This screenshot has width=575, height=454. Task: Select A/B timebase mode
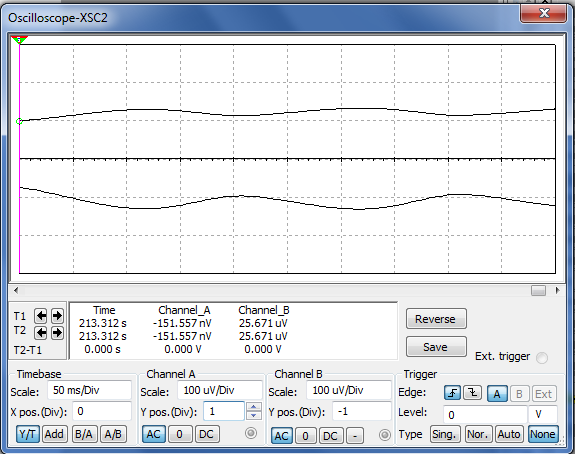[x=113, y=435]
